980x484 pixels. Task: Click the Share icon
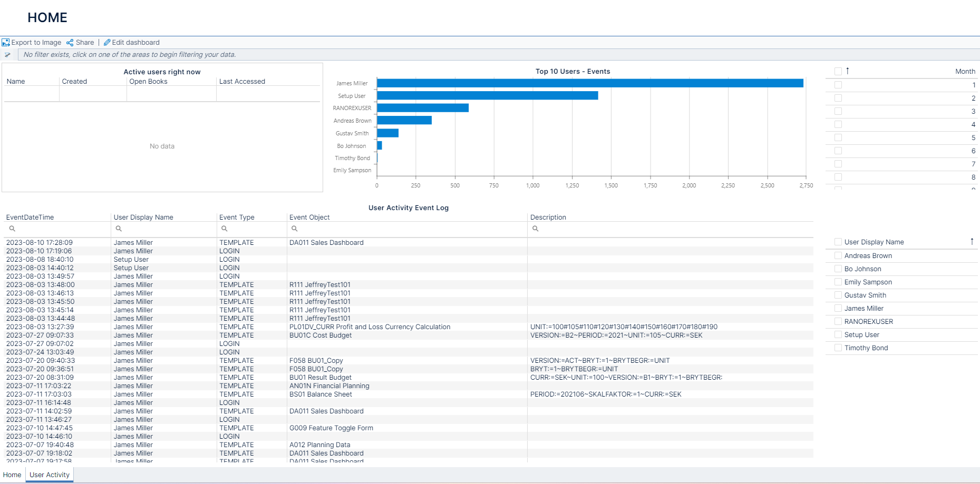pyautogui.click(x=70, y=42)
